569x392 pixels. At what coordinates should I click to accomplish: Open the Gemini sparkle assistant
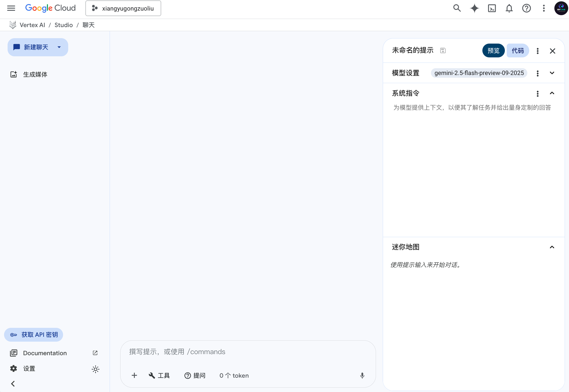point(475,8)
